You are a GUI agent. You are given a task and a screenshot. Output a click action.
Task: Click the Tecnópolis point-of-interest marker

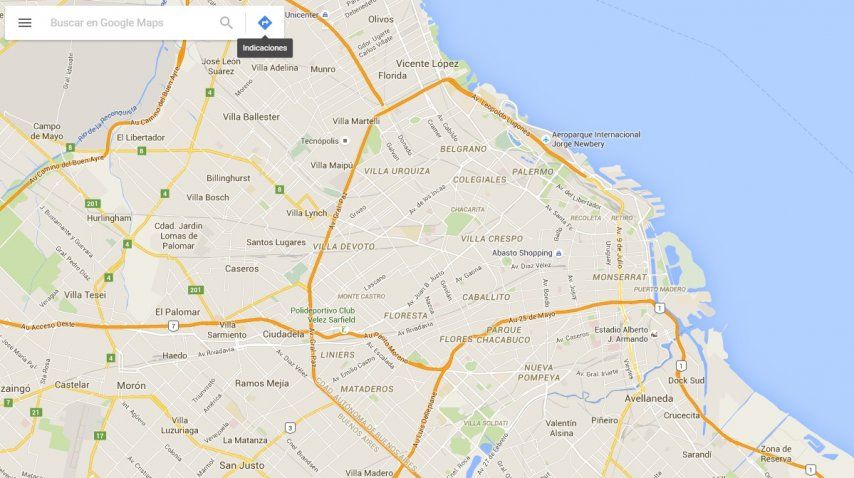tap(344, 140)
